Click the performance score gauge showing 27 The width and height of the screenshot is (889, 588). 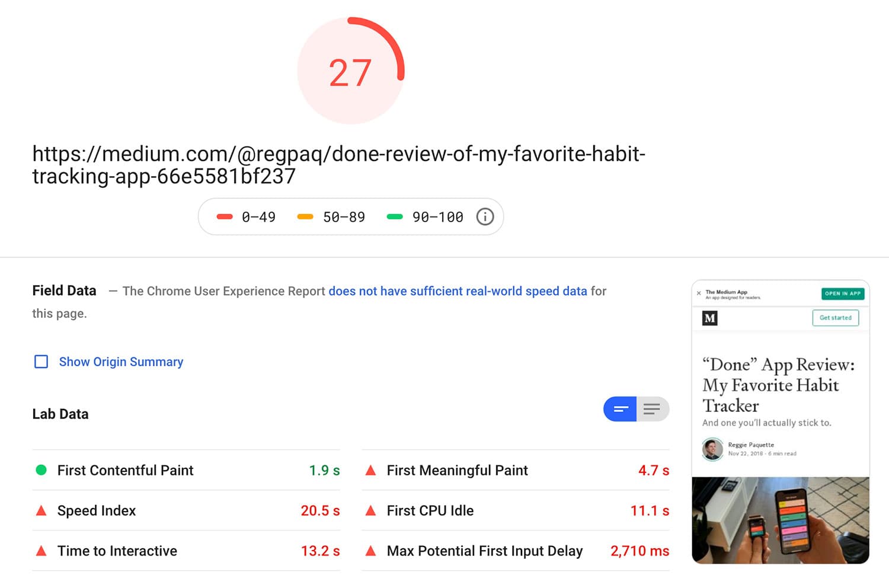pyautogui.click(x=351, y=71)
